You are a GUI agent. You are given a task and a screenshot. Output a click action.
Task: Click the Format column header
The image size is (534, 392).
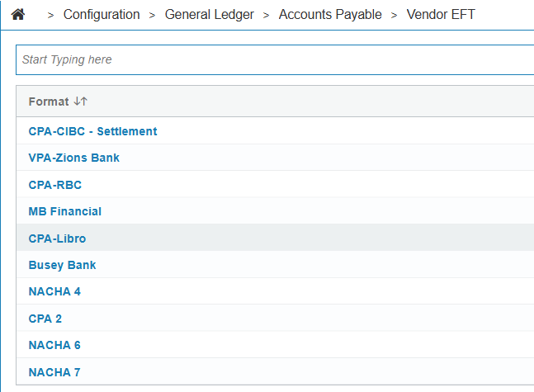(x=49, y=102)
